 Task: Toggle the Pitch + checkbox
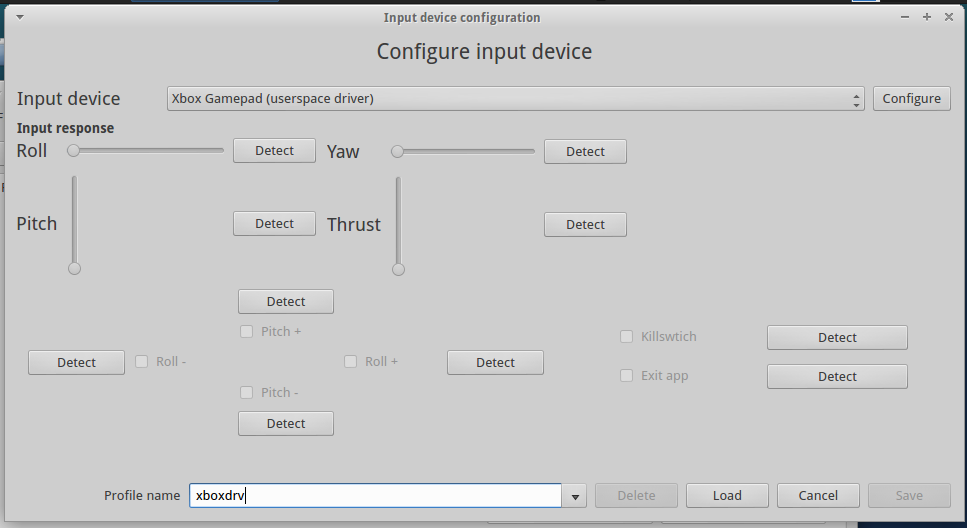point(247,331)
